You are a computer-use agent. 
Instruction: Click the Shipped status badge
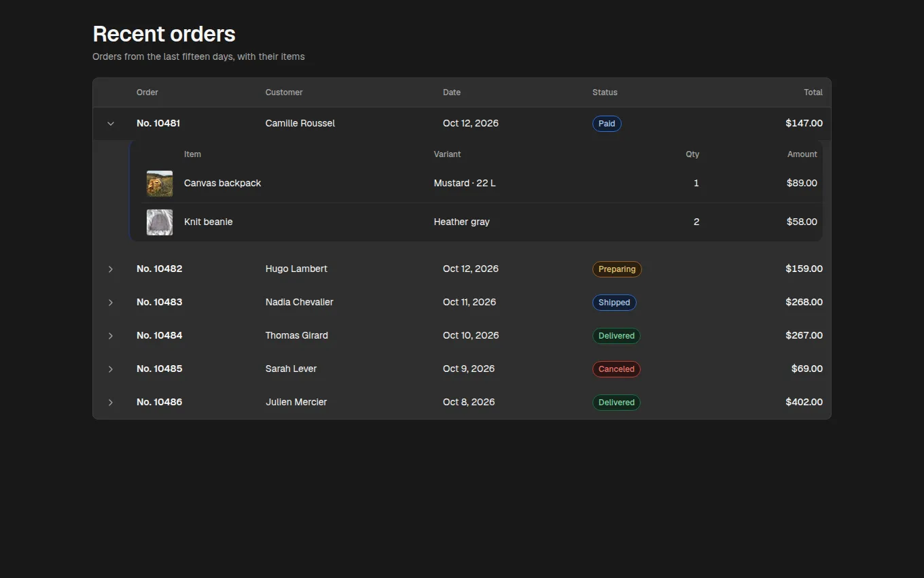(614, 303)
